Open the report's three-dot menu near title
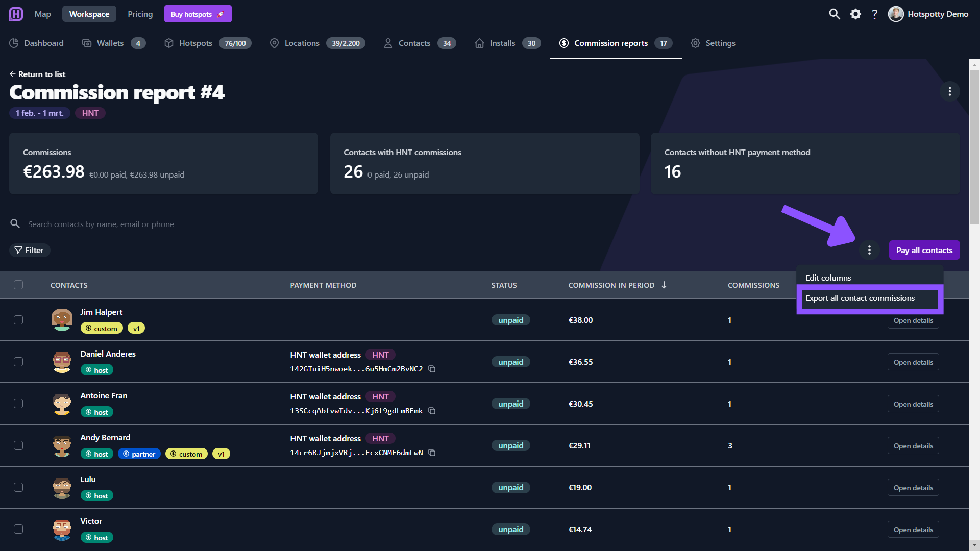 [949, 91]
